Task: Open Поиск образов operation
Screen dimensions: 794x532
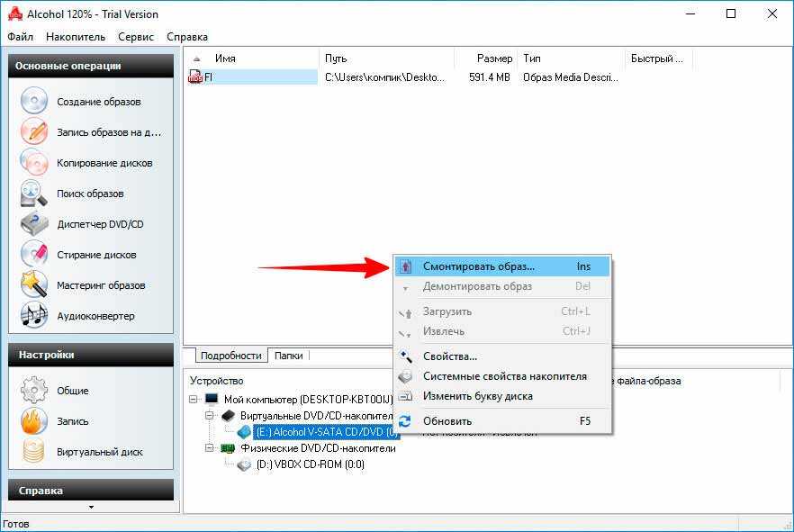Action: pyautogui.click(x=91, y=194)
